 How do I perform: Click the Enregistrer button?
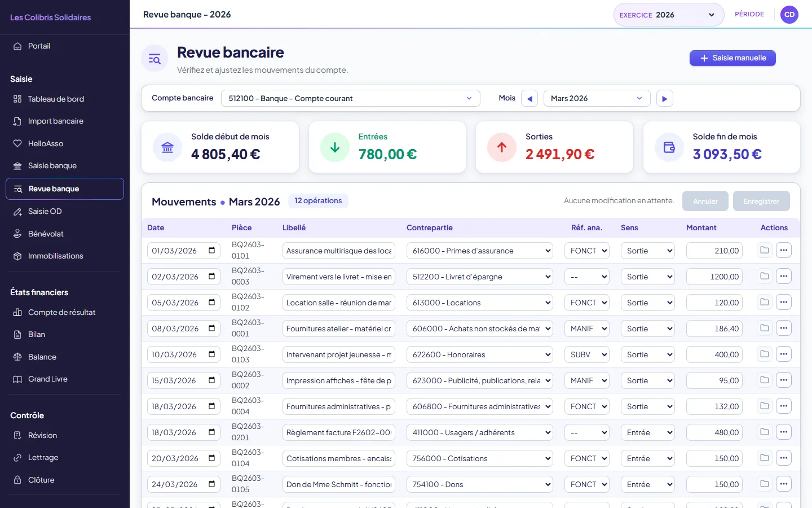(761, 201)
